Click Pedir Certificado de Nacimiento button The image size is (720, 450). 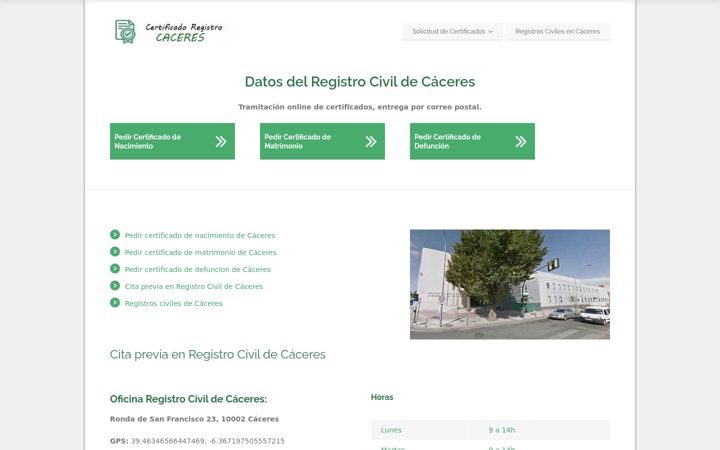tap(172, 141)
